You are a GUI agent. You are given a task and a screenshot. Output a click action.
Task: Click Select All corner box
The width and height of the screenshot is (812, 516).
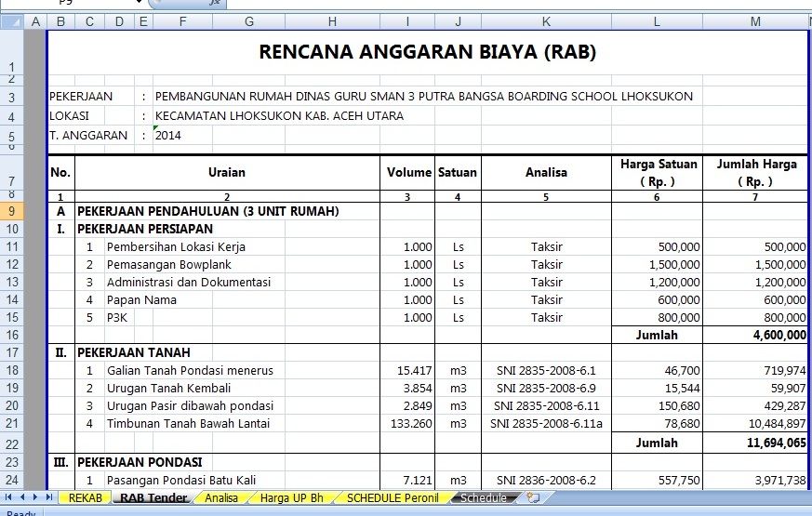(x=12, y=21)
